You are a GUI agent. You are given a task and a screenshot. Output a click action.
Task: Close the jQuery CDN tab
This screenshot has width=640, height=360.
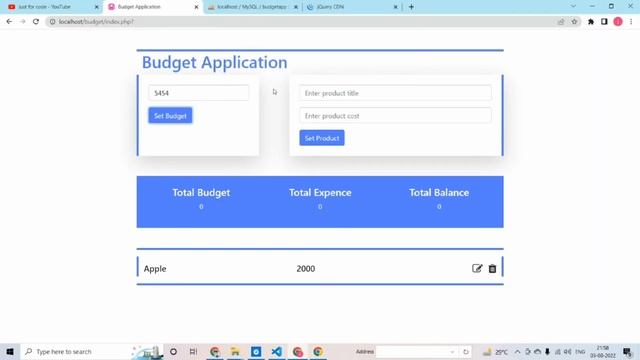click(395, 7)
